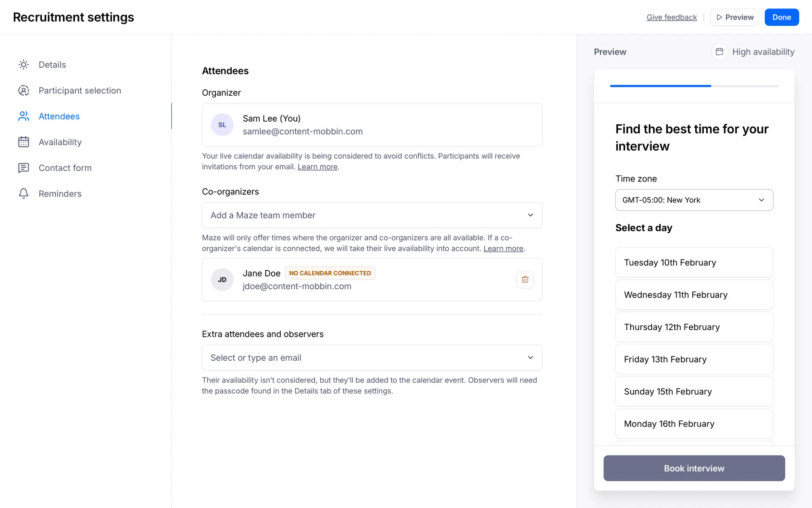Click the Details sun icon

point(24,65)
